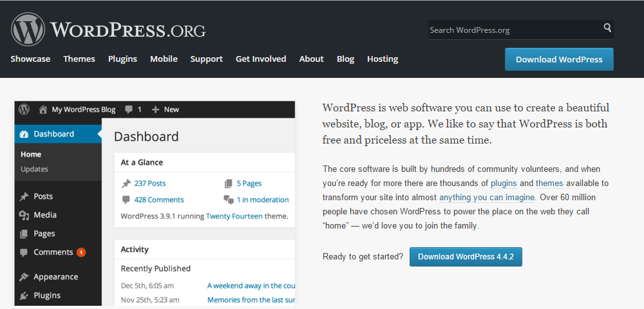Image resolution: width=644 pixels, height=309 pixels.
Task: Click the Media icon in sidebar
Action: [x=24, y=215]
